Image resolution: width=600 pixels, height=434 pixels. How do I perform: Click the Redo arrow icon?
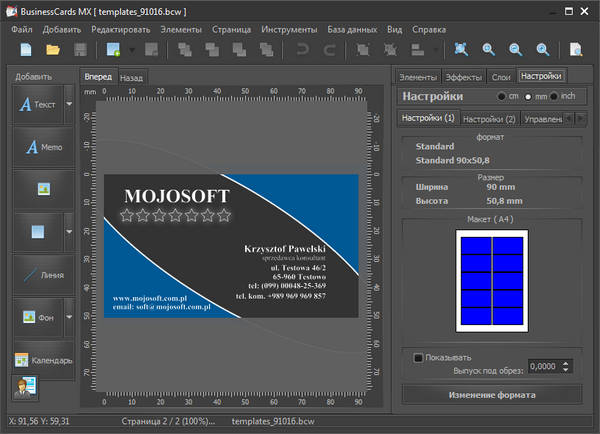click(x=329, y=50)
